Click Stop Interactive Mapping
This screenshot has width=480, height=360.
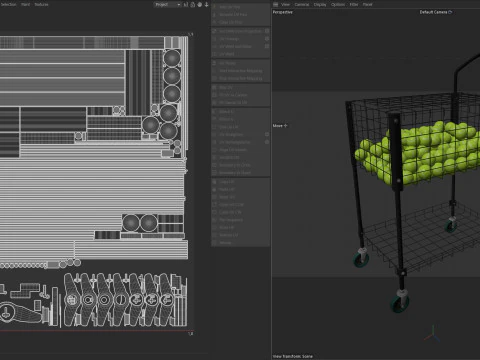(241, 78)
